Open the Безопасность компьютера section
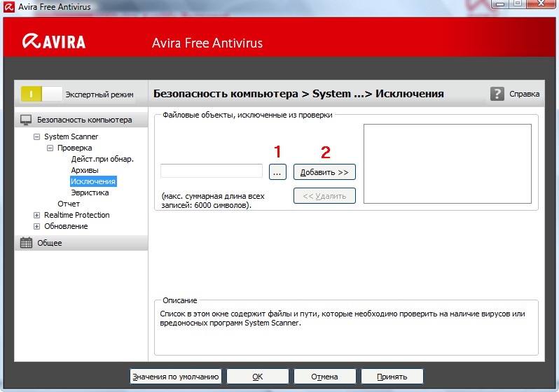The width and height of the screenshot is (559, 392). tap(81, 120)
